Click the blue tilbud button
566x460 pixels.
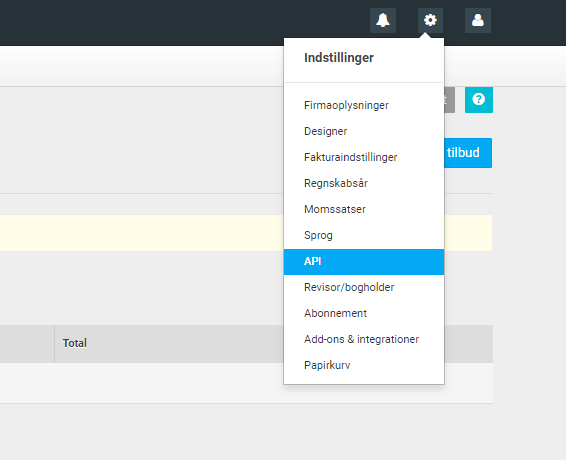468,153
